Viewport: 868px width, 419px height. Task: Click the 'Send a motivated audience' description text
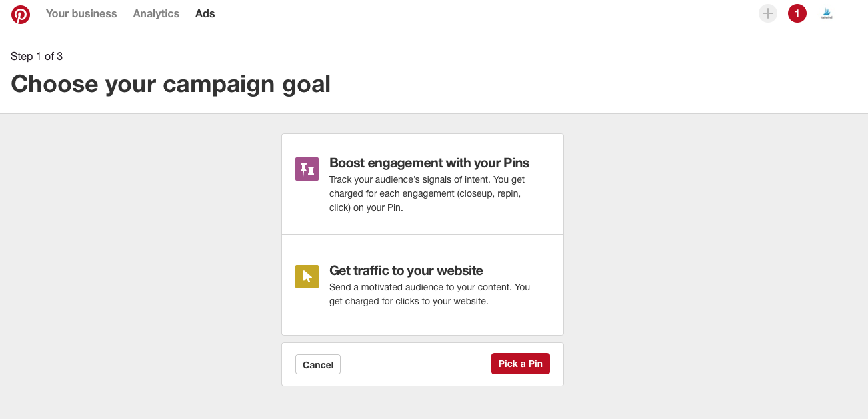[429, 294]
